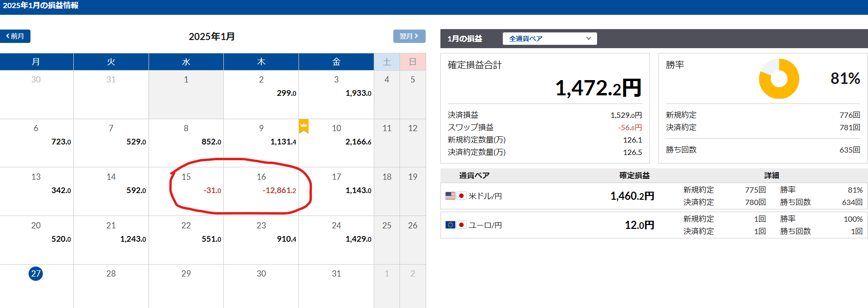The height and width of the screenshot is (308, 868).
Task: Select today's date 27 highlighted circle
Action: 36,274
